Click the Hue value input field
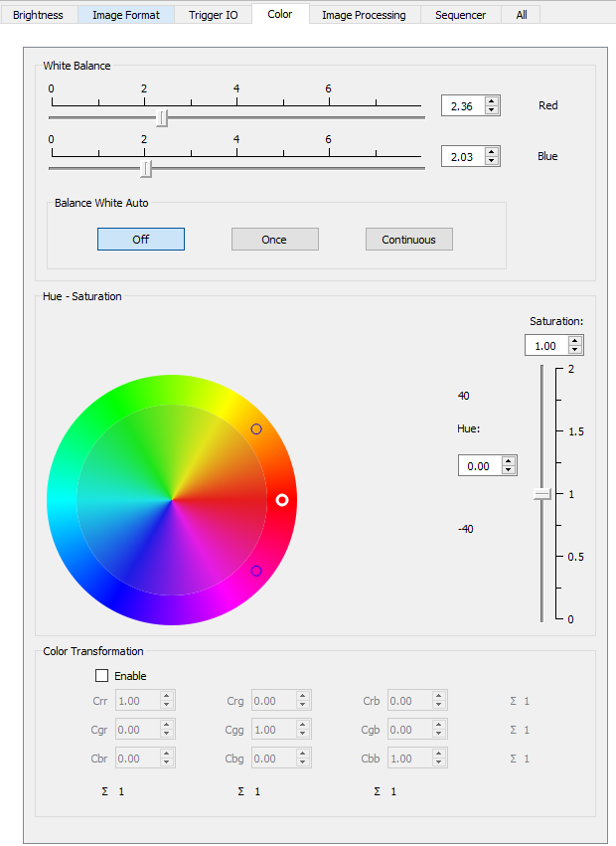Screen dimensions: 616x846 (x=479, y=466)
